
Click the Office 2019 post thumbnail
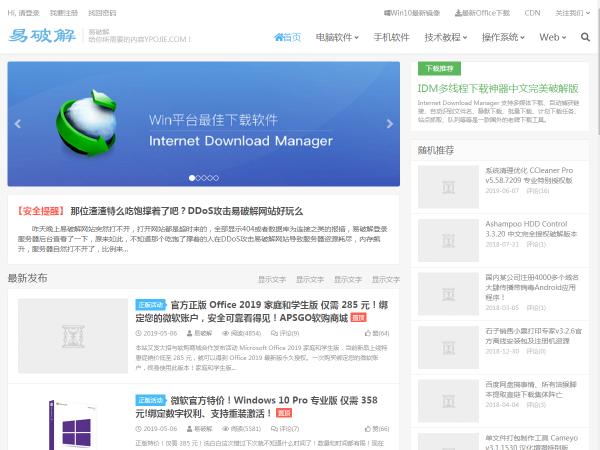pos(73,336)
